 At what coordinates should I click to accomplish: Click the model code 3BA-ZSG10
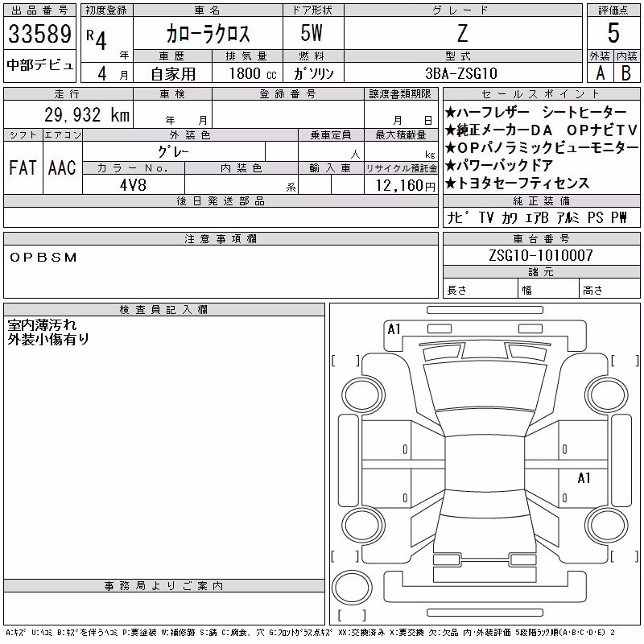461,73
